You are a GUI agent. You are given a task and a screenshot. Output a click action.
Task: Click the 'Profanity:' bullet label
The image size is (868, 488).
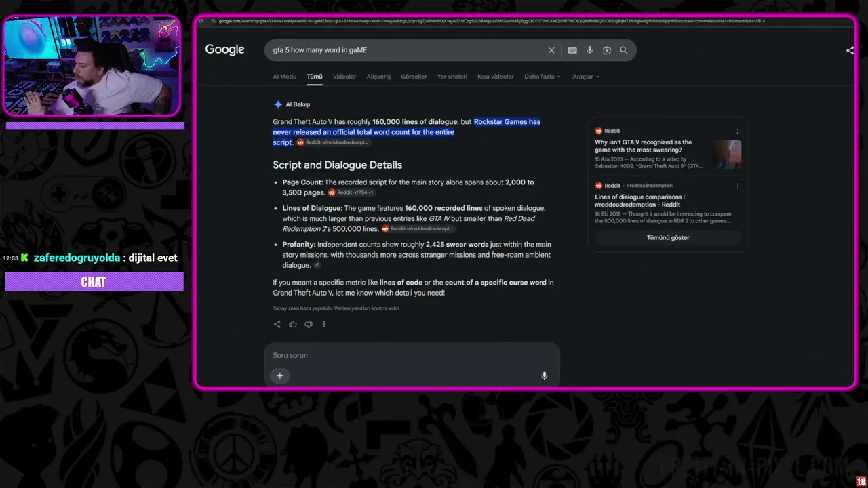click(299, 245)
